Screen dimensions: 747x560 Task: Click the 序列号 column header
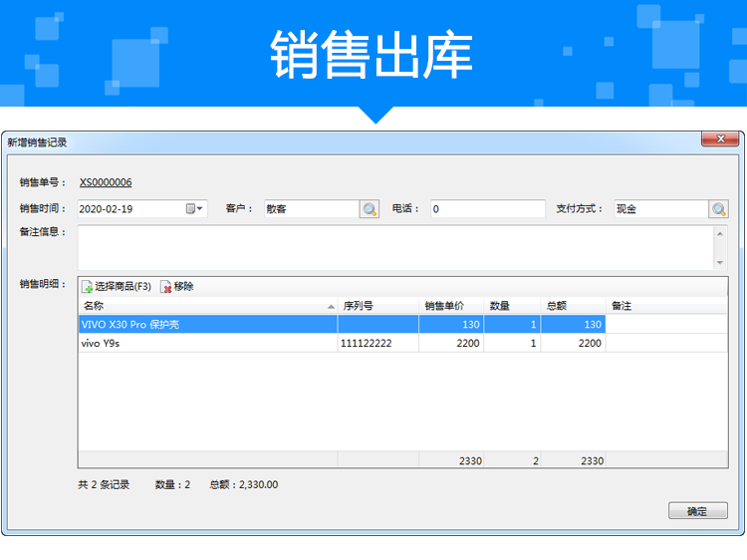click(378, 306)
